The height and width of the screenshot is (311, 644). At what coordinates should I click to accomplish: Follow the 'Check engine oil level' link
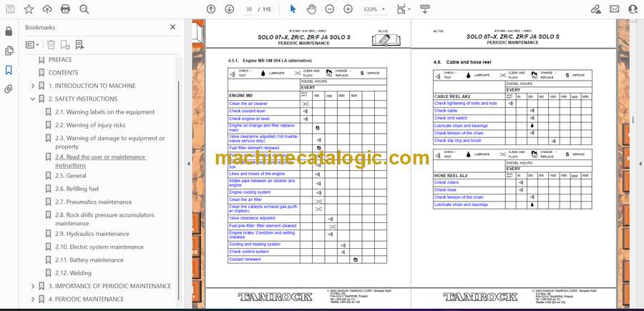pyautogui.click(x=249, y=119)
